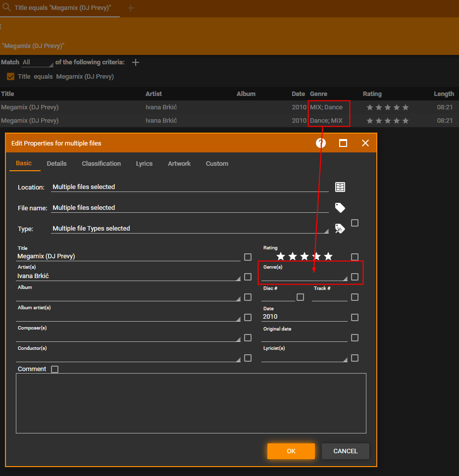Viewport: 459px width, 476px height.
Task: Add new criteria with plus icon
Action: point(136,62)
